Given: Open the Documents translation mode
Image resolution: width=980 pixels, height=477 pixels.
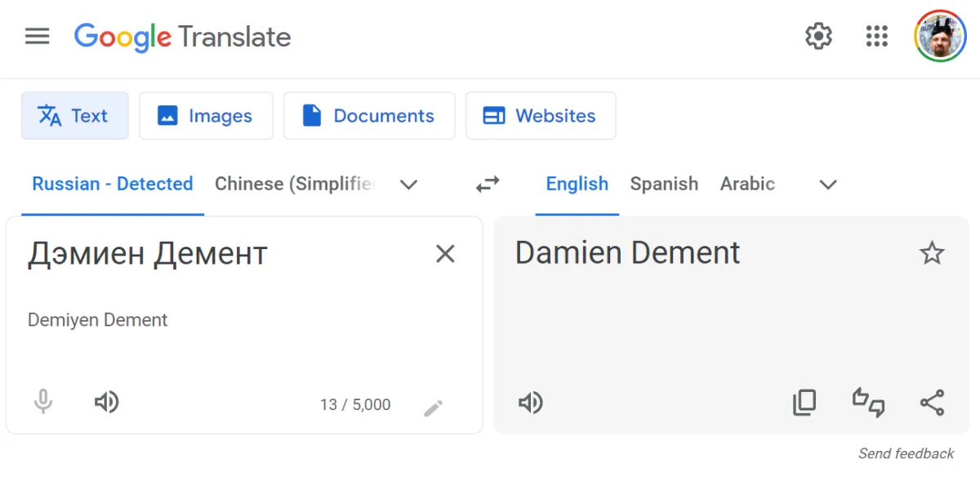Looking at the screenshot, I should [369, 116].
